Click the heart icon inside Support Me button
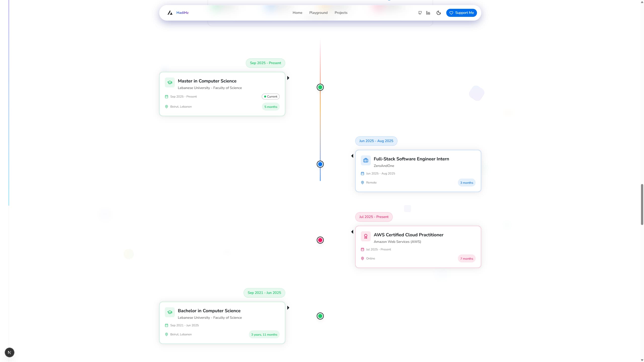 (x=452, y=13)
